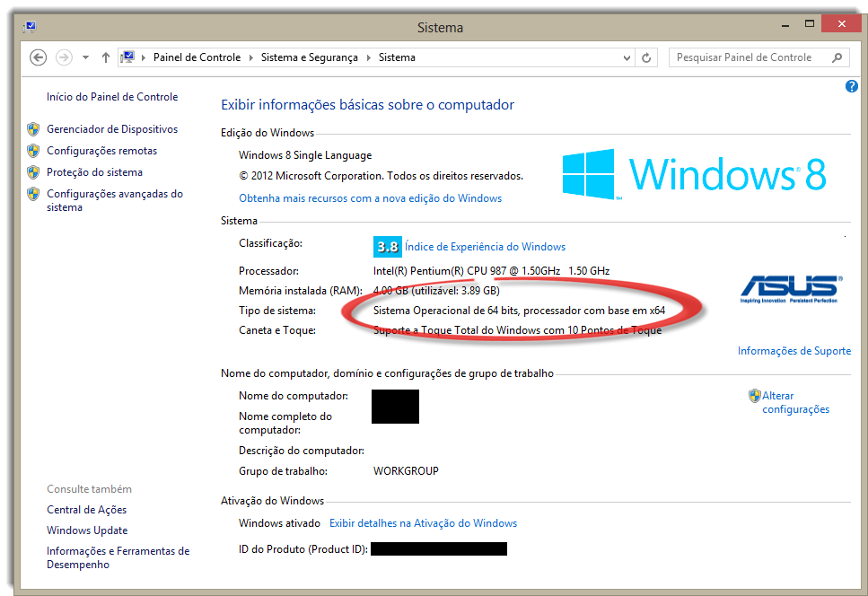The height and width of the screenshot is (596, 868).
Task: Click the Sistema Operacional de 64 bits text
Action: 519,311
